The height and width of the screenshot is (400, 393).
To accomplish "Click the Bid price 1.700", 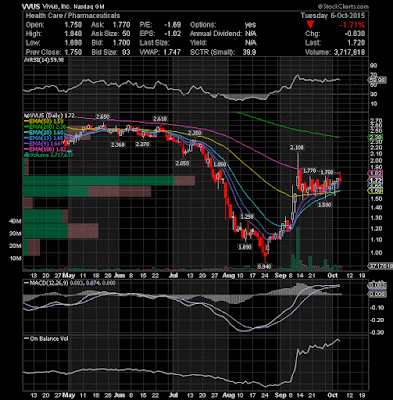I will pos(122,43).
